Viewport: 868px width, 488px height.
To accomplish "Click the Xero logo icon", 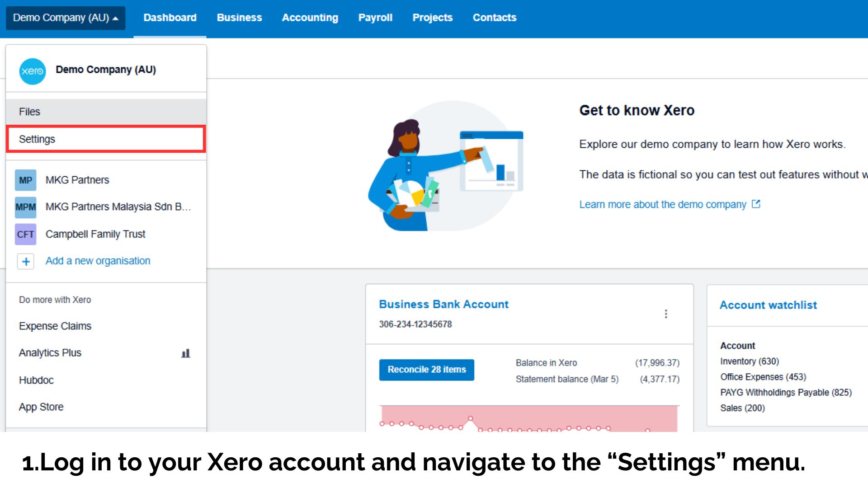I will (33, 71).
